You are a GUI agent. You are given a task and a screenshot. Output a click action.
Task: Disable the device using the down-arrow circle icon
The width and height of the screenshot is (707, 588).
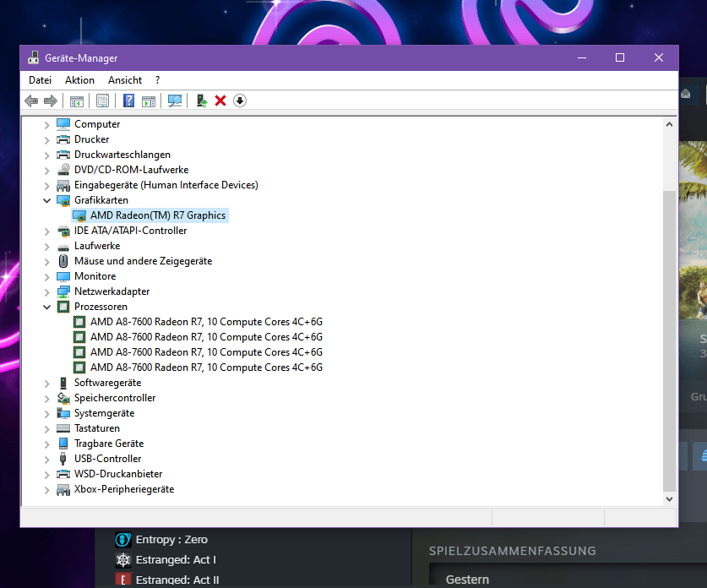click(x=240, y=101)
